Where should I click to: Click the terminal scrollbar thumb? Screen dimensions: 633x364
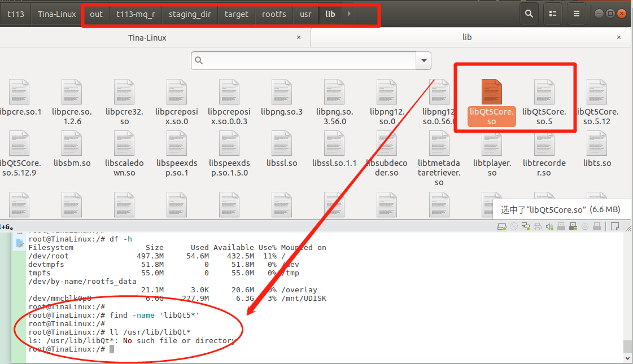tap(627, 347)
